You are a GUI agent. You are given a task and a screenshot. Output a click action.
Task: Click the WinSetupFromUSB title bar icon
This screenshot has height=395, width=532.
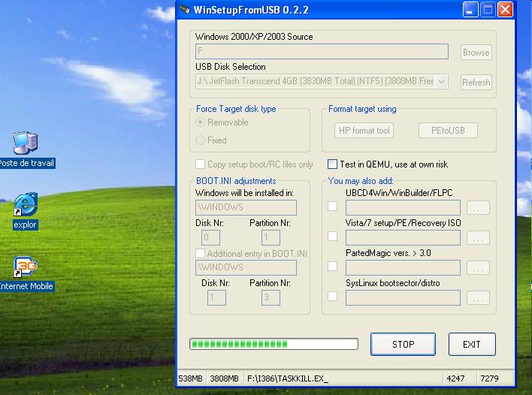[185, 10]
